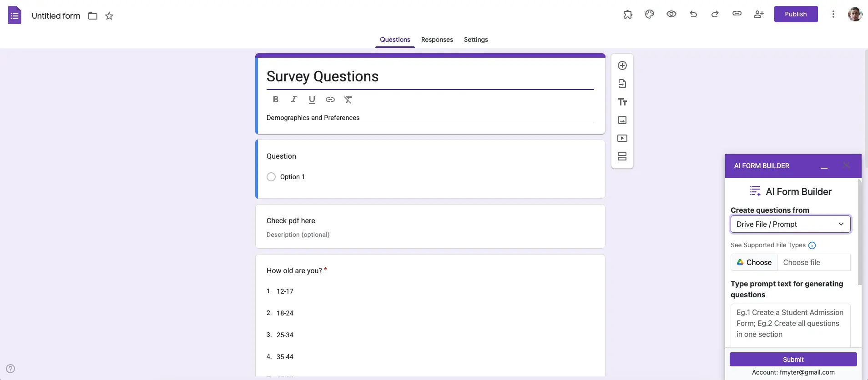This screenshot has height=380, width=868.
Task: Open the three-dot more options menu
Action: [x=833, y=14]
